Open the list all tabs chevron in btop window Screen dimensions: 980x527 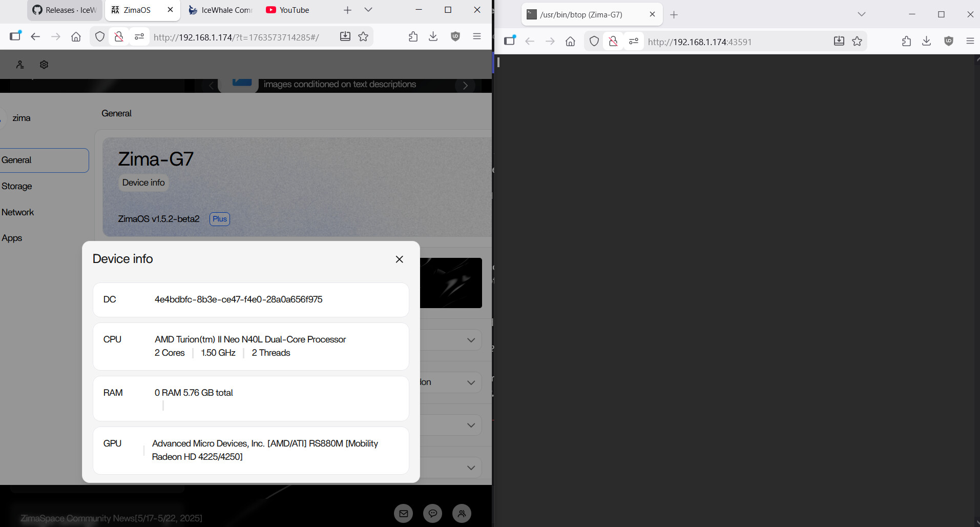[x=861, y=14]
